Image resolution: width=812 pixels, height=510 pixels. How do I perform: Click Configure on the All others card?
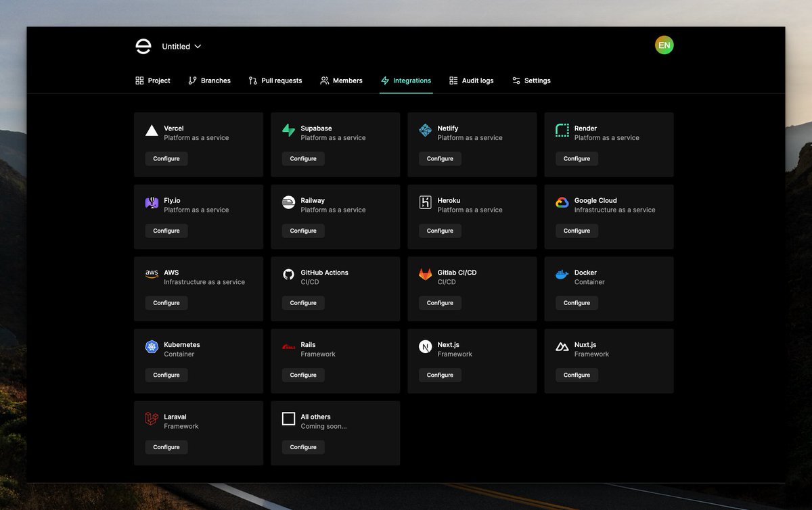coord(303,447)
